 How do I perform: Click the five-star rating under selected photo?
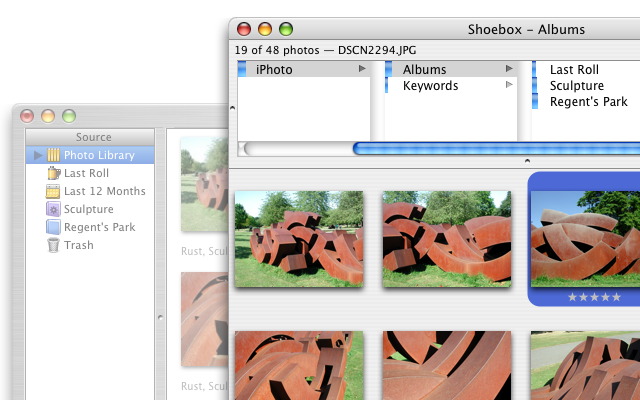594,297
